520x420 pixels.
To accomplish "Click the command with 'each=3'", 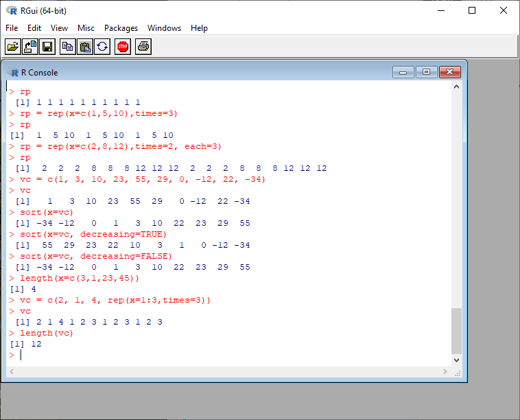I will [120, 146].
